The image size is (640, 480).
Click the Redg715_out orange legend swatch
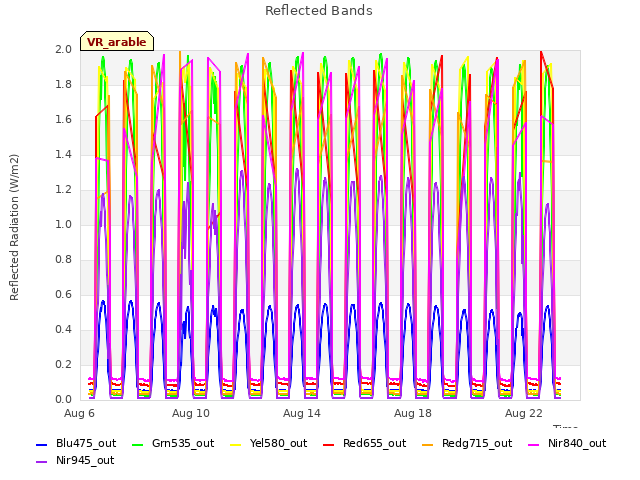click(x=428, y=445)
